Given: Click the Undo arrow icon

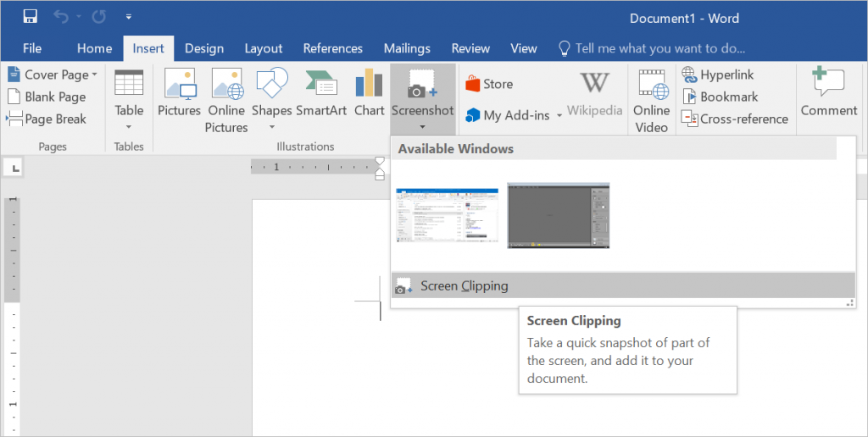Looking at the screenshot, I should 59,16.
